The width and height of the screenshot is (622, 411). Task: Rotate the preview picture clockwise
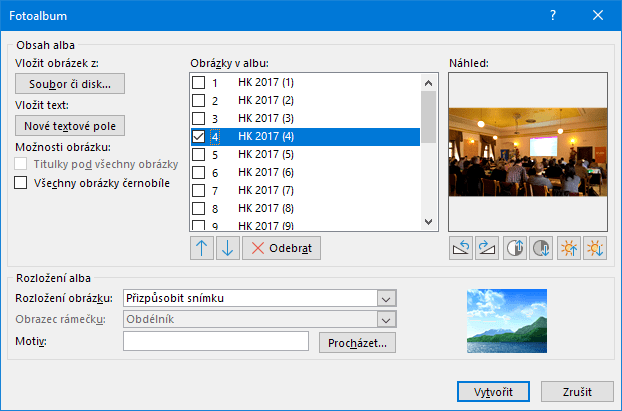487,248
